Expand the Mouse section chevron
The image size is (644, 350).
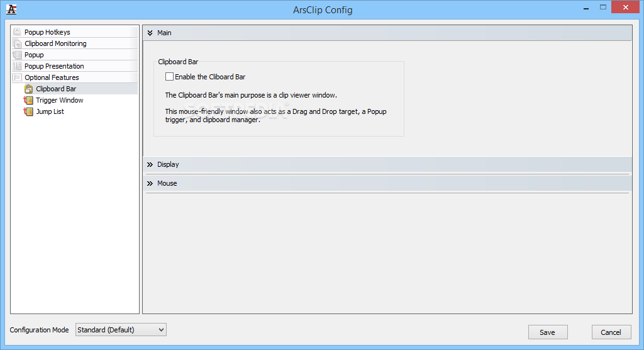pyautogui.click(x=150, y=183)
